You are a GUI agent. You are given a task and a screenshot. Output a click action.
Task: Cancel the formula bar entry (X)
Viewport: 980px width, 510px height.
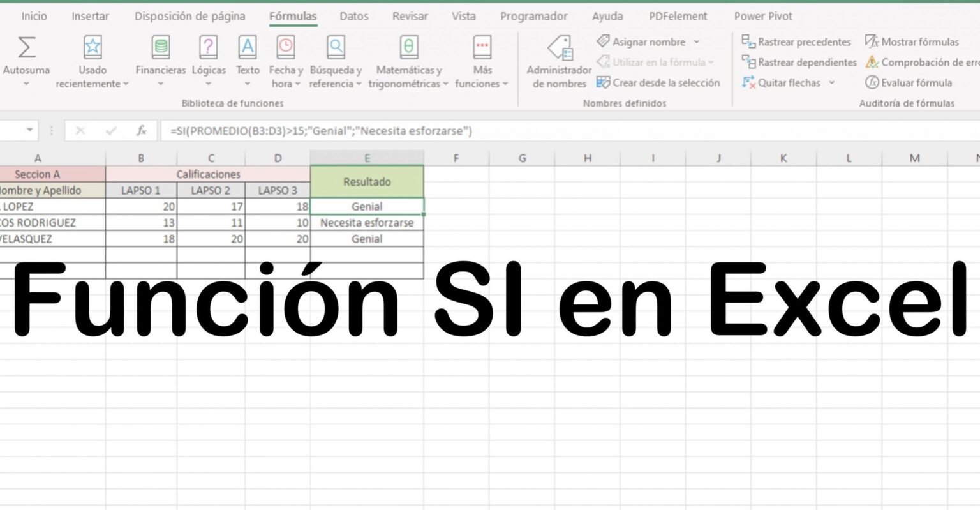[80, 131]
